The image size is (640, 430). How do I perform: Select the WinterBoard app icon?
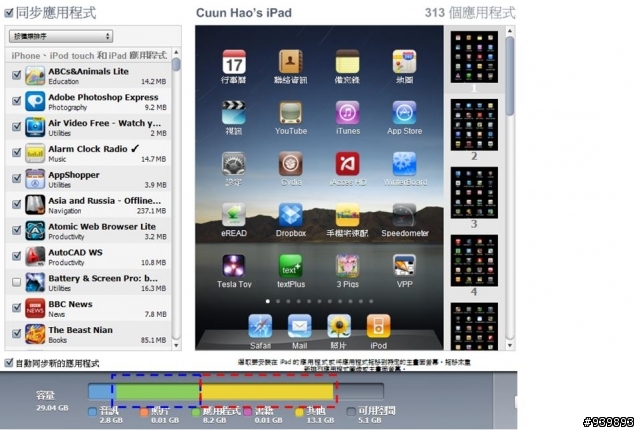404,164
